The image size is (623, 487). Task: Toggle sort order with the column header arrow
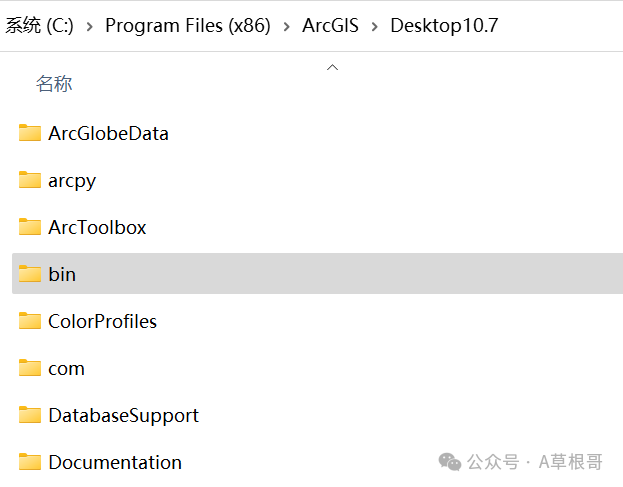(x=333, y=68)
